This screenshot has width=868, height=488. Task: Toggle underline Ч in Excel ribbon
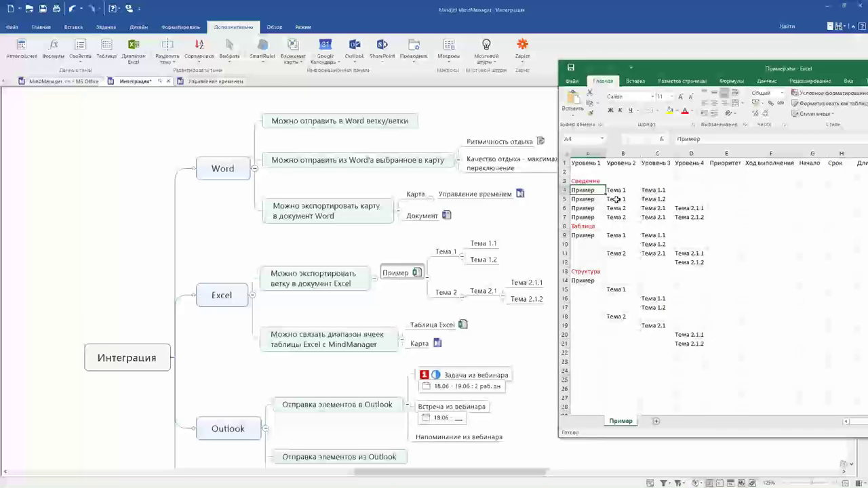coord(630,110)
